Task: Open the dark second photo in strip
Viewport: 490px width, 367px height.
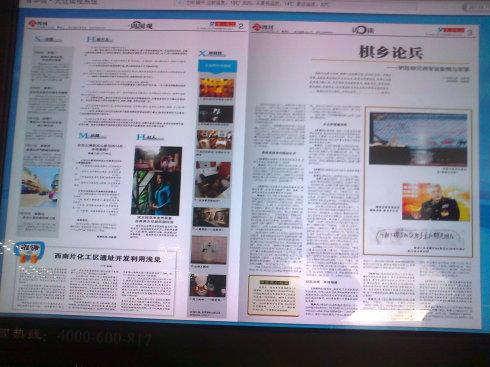Action: tap(216, 114)
